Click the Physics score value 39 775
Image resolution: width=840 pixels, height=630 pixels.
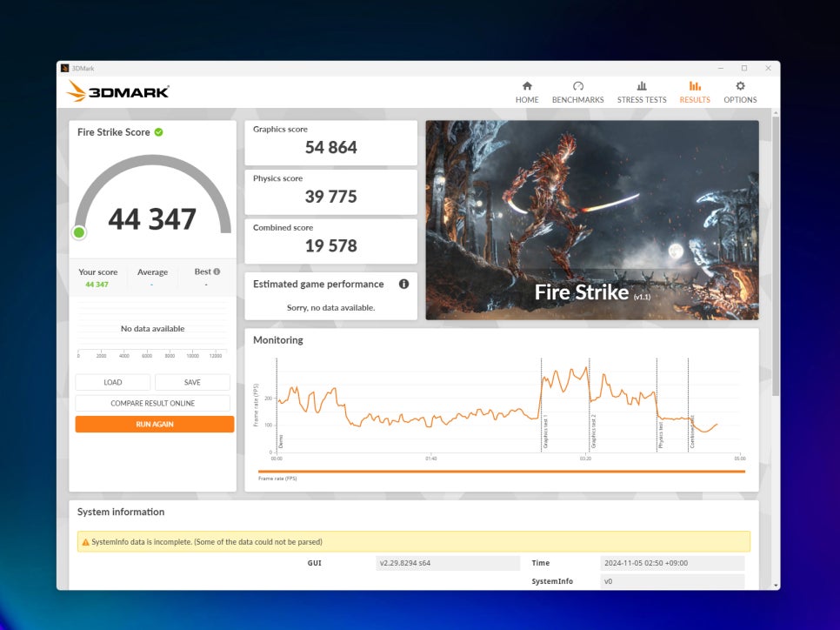331,197
